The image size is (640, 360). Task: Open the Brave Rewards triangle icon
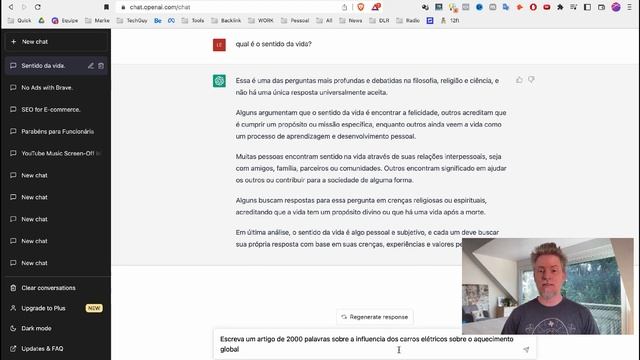click(376, 7)
